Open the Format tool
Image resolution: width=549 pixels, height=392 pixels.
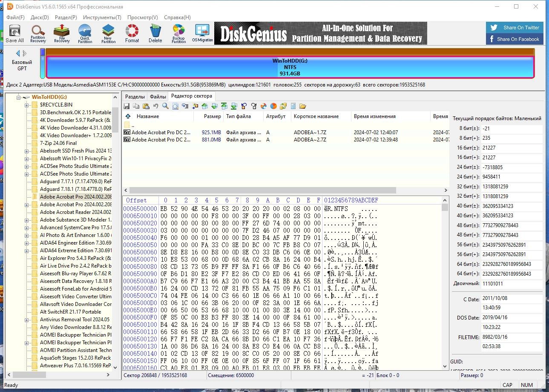pyautogui.click(x=132, y=33)
